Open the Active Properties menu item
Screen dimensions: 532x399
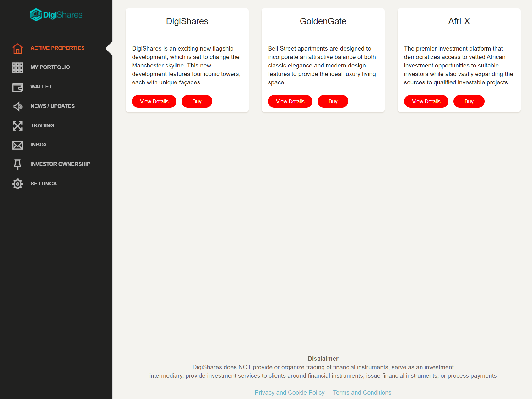[57, 48]
